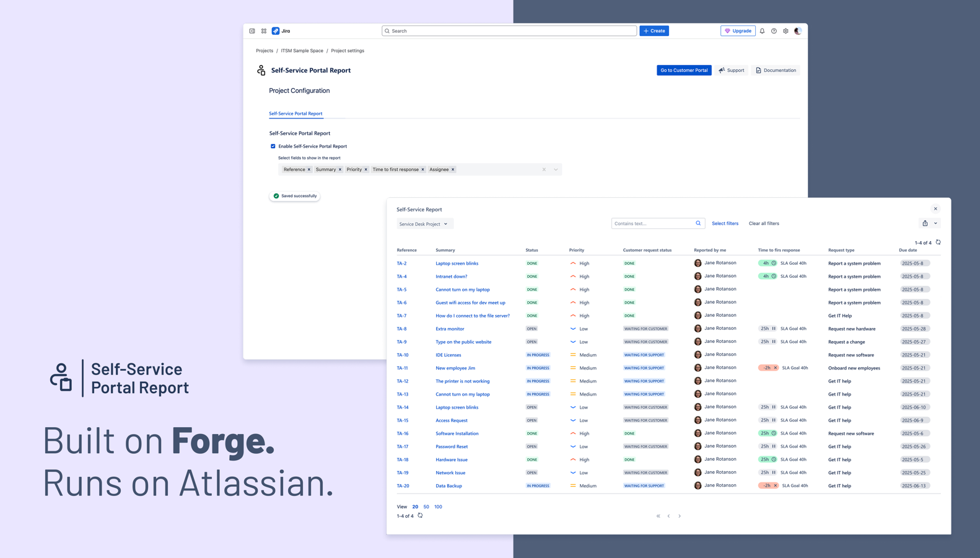Set view to 100 items per page
The width and height of the screenshot is (980, 558).
coord(438,507)
